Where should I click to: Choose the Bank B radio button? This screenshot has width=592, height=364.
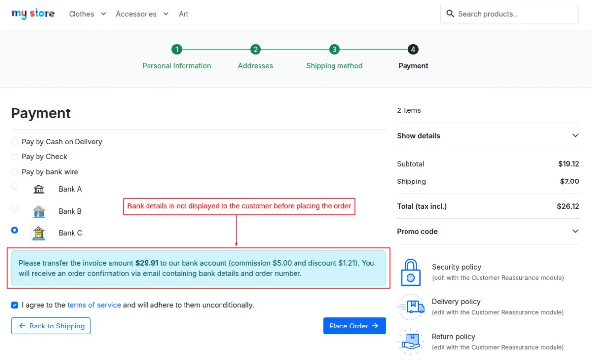coord(15,208)
